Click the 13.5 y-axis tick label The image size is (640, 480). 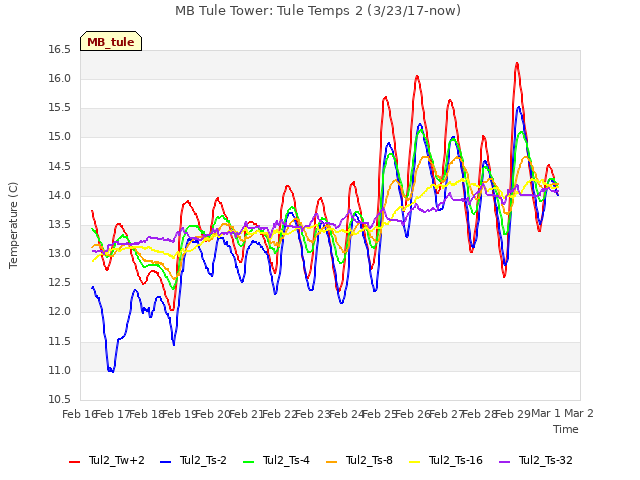pyautogui.click(x=60, y=224)
